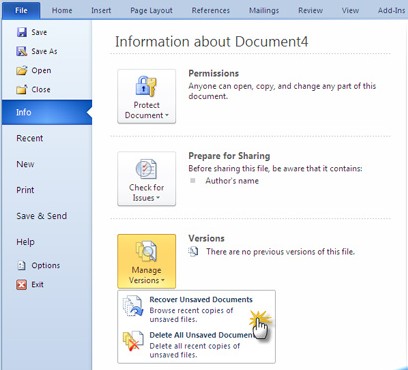
Task: Click the Close label in sidebar
Action: (x=41, y=89)
